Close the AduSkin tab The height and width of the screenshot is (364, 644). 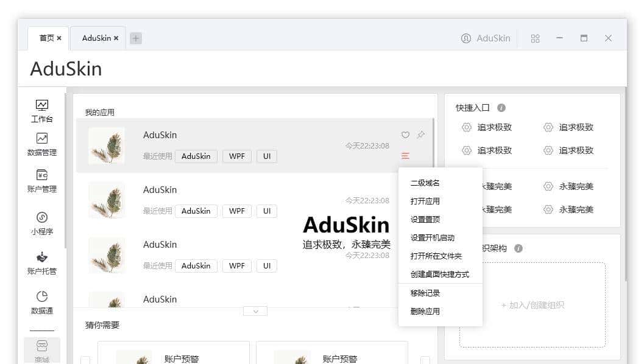116,38
